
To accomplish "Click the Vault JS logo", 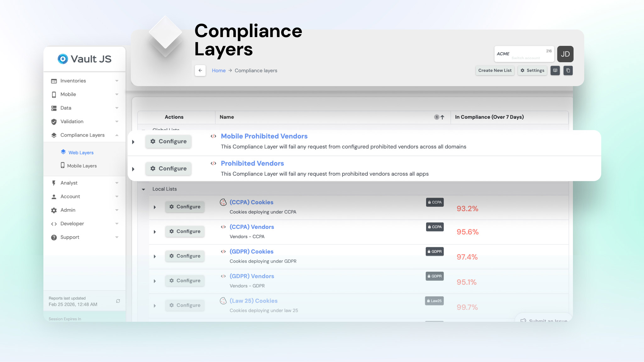I will coord(85,59).
